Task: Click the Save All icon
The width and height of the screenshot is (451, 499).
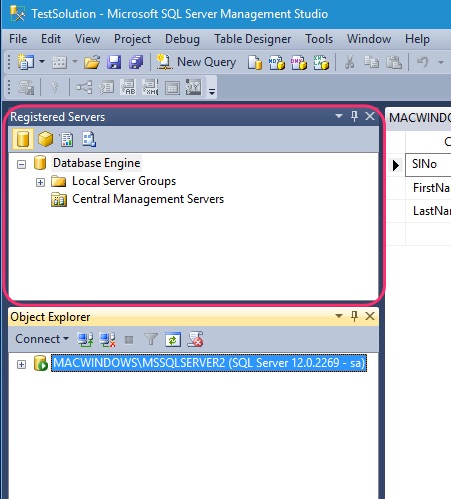Action: (136, 62)
